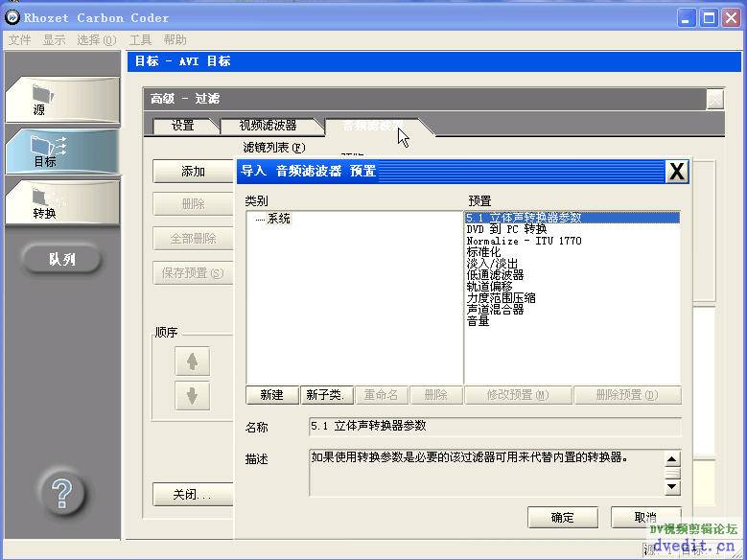
Task: Click the 添加 button
Action: (x=193, y=172)
